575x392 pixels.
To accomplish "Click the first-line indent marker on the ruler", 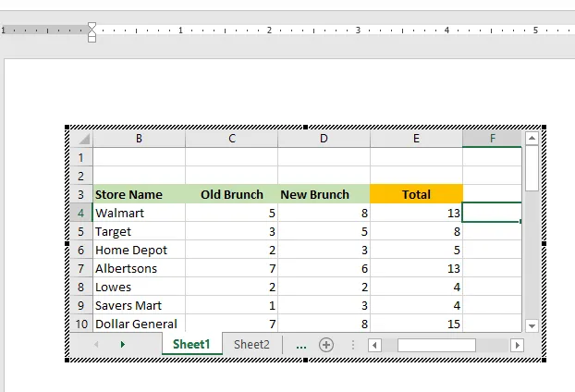I will coord(92,25).
